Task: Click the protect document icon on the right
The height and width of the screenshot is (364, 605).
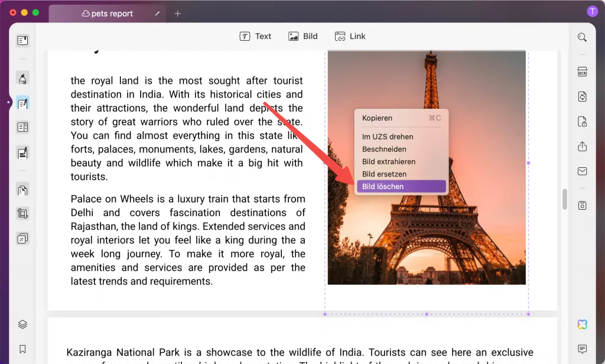Action: 582,121
